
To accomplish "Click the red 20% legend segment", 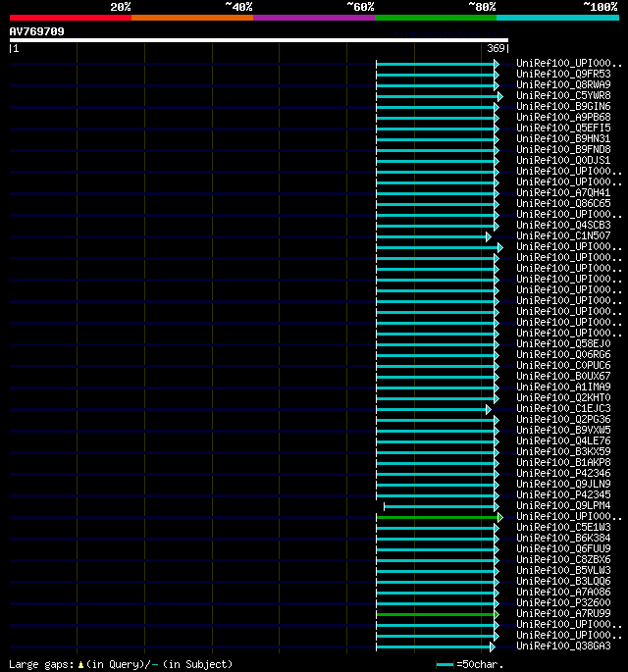I will tap(71, 18).
